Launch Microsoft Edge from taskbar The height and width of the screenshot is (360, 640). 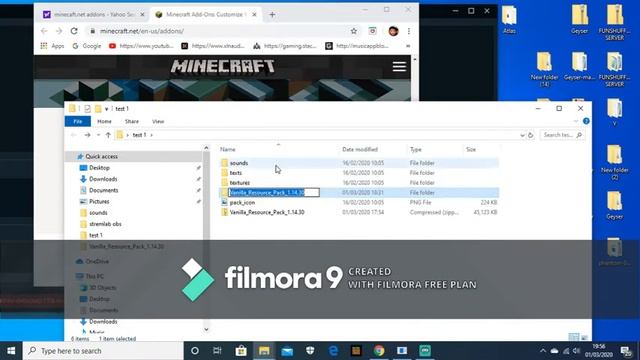333,351
